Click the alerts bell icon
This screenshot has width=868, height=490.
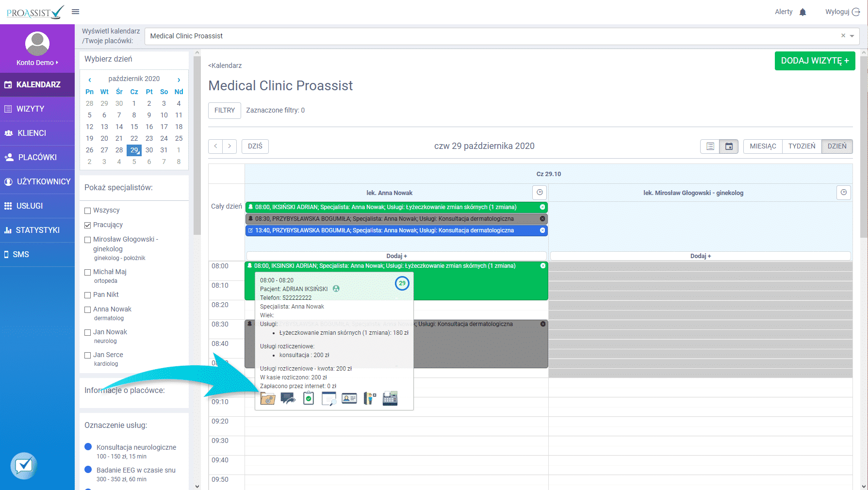pos(802,12)
